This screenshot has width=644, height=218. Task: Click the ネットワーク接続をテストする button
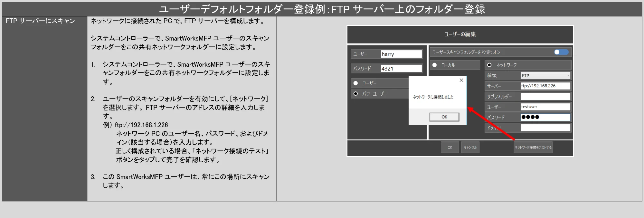coord(533,147)
